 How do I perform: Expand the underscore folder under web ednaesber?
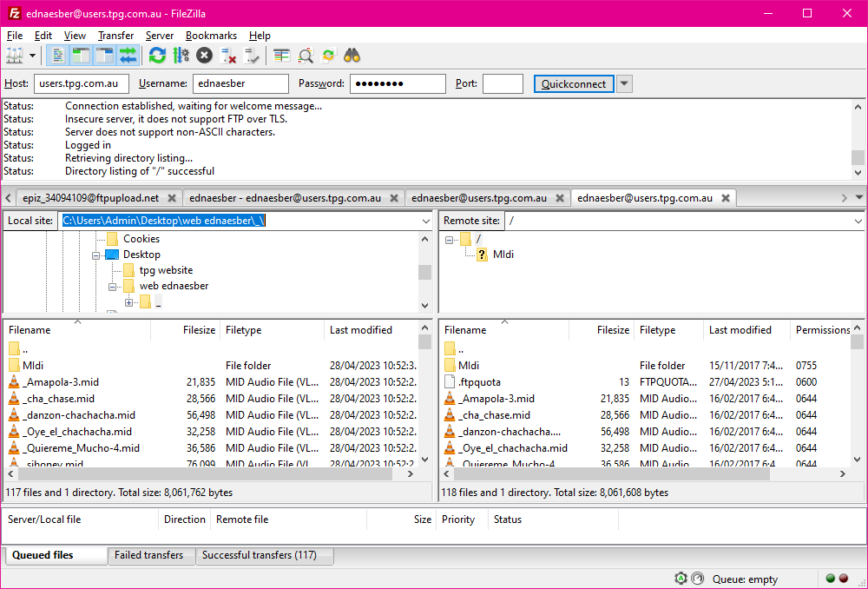coord(129,302)
